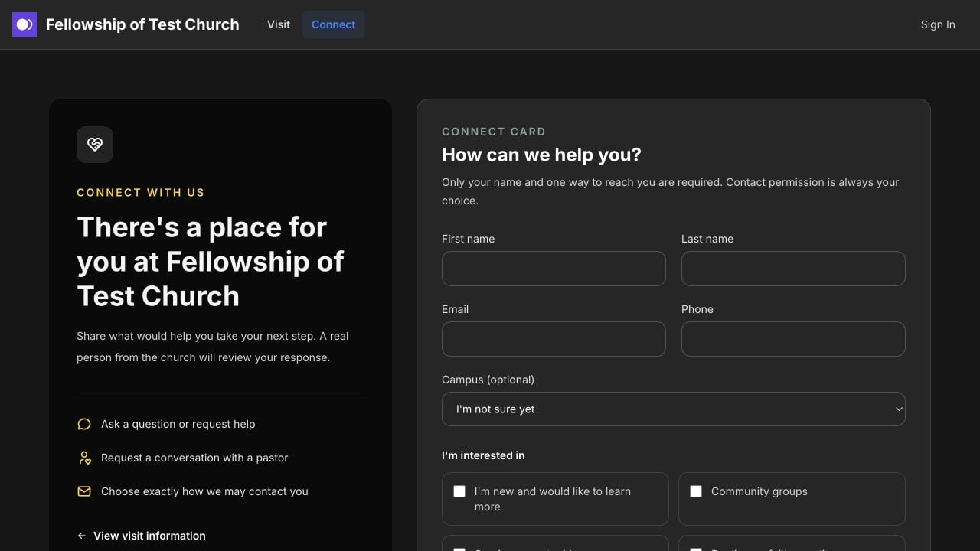Open the View visit information link

[142, 536]
